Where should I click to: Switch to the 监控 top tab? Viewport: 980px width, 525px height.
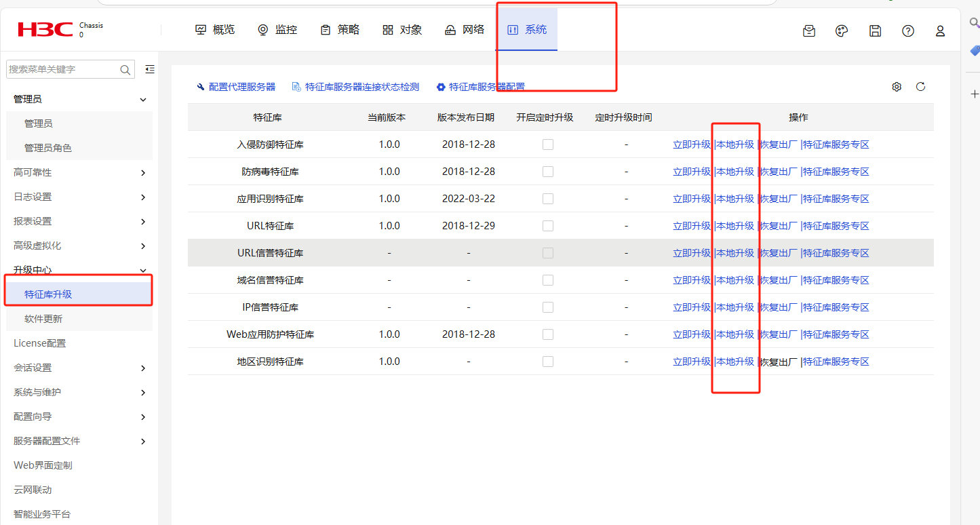(x=277, y=30)
